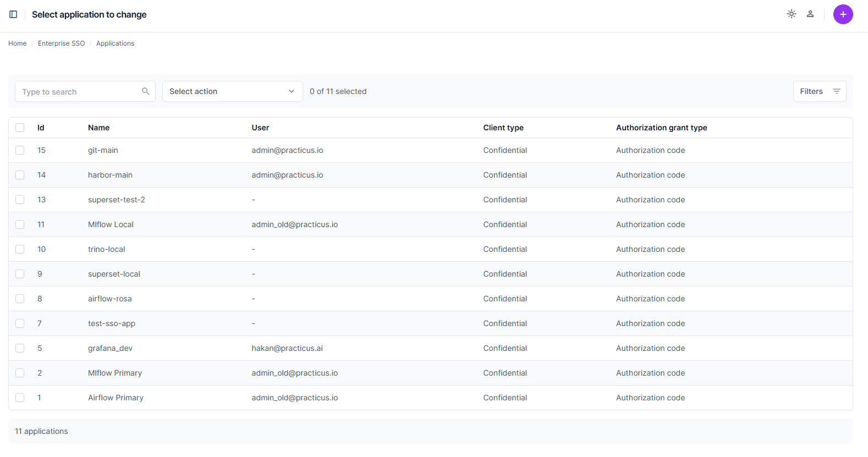Open the Mlflow Primary application
868x457 pixels.
coord(114,373)
